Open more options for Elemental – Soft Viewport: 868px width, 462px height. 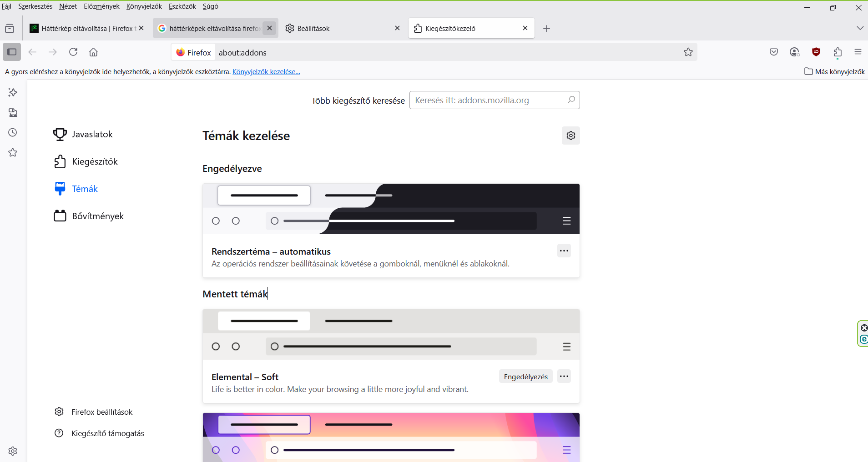coord(564,376)
